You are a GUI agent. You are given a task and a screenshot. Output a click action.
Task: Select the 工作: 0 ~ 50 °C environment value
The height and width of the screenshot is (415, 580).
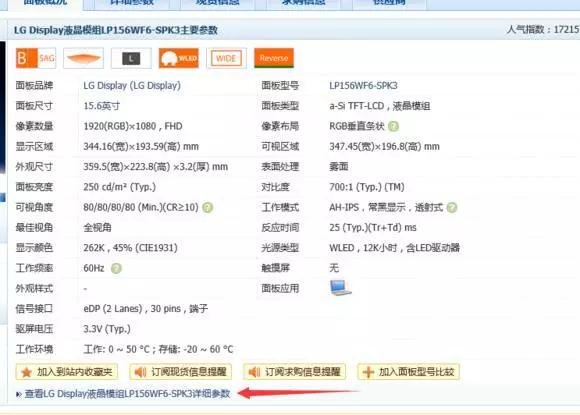click(x=158, y=349)
